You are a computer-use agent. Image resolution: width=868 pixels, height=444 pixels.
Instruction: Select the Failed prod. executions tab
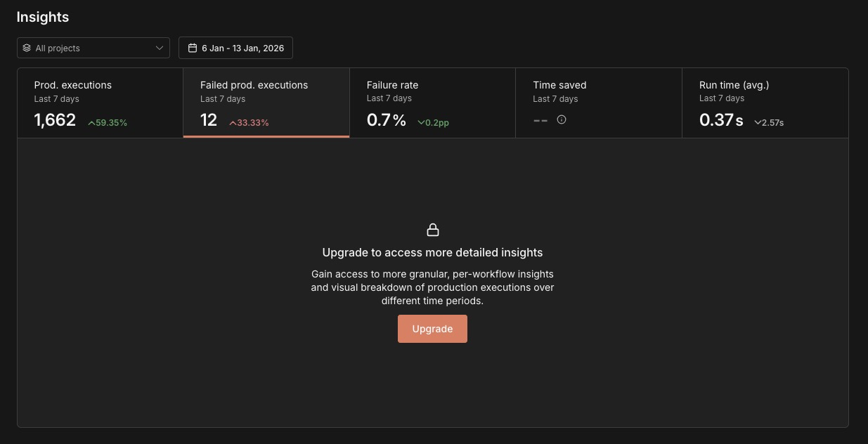tap(266, 103)
